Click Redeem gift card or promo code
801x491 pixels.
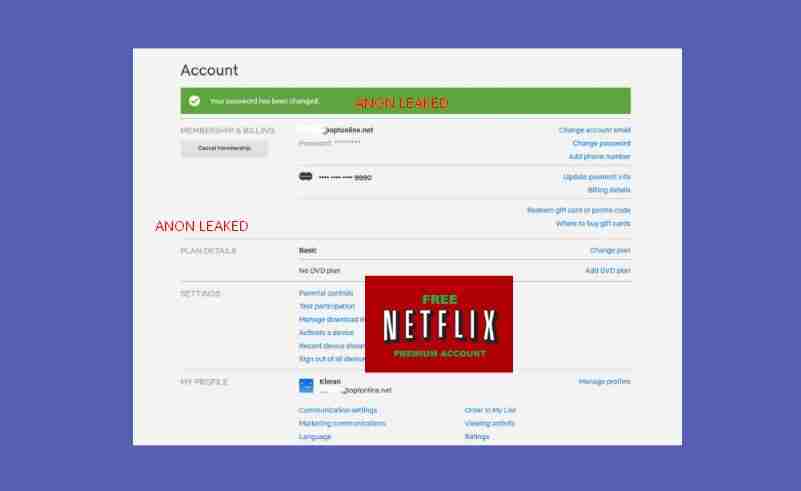pyautogui.click(x=579, y=210)
